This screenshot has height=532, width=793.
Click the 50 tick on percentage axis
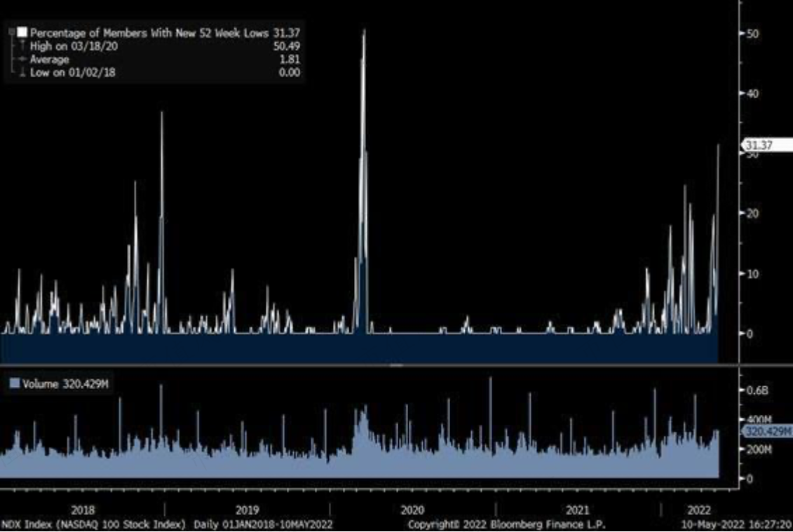(x=752, y=34)
